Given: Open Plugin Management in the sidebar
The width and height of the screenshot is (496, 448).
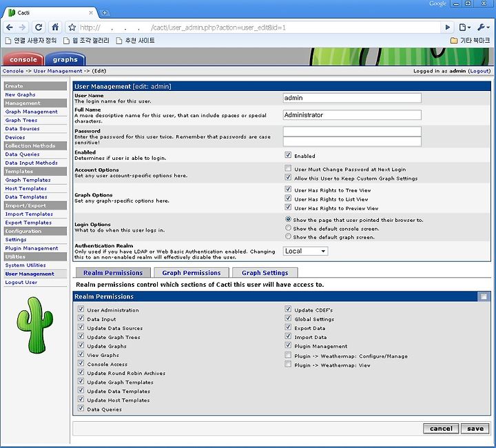Looking at the screenshot, I should point(31,248).
